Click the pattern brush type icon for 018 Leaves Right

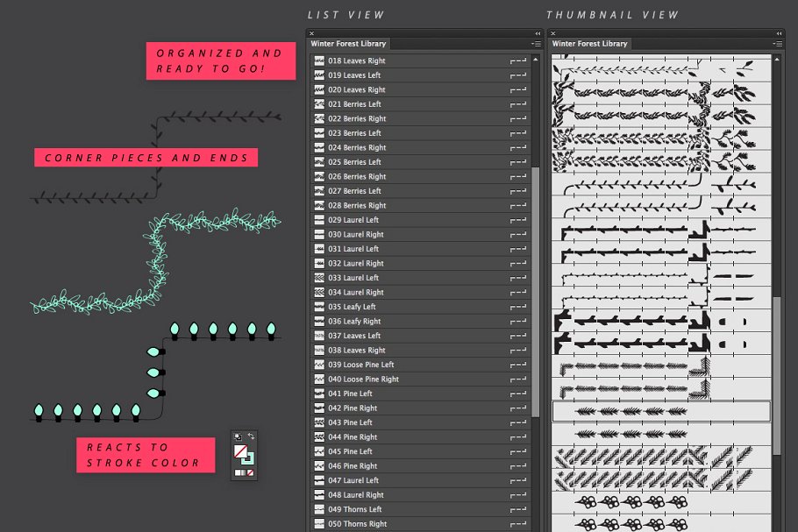(517, 61)
